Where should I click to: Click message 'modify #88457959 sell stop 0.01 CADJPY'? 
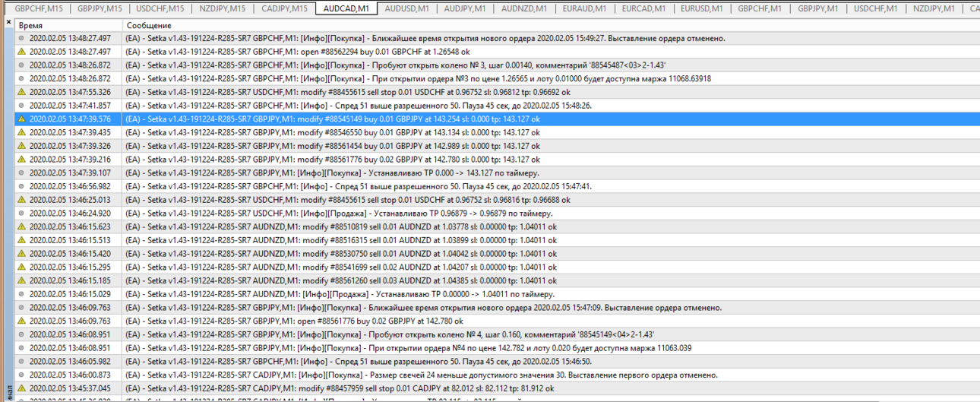tap(340, 388)
